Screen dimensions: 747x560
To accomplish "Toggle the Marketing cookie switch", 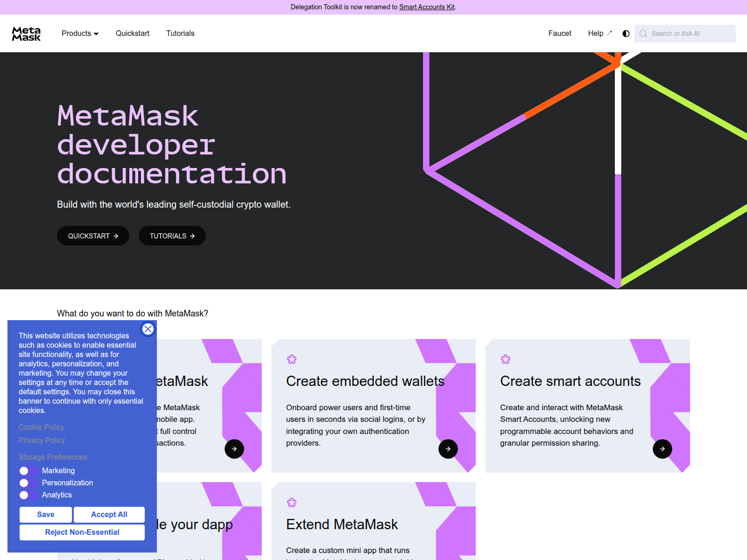I will pos(29,471).
